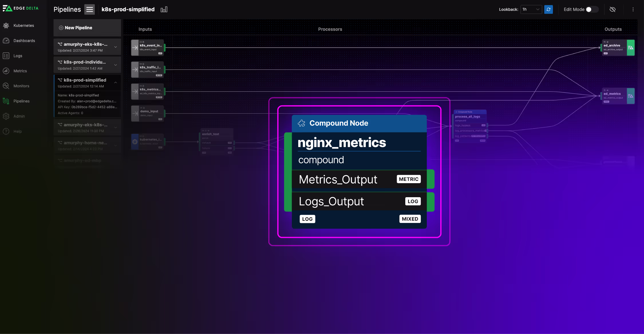The image size is (644, 334).
Task: Collapse the k8s-prod-simplified pipeline details
Action: (116, 82)
